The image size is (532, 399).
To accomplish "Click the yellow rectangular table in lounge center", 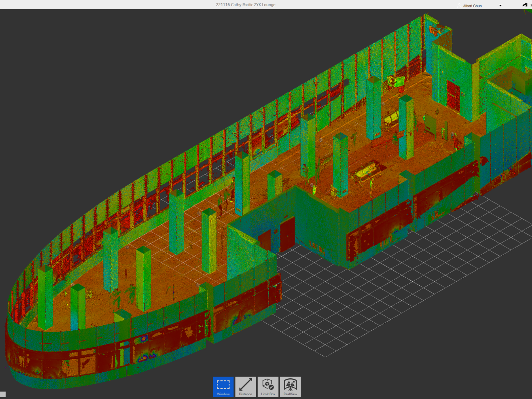I will 367,171.
